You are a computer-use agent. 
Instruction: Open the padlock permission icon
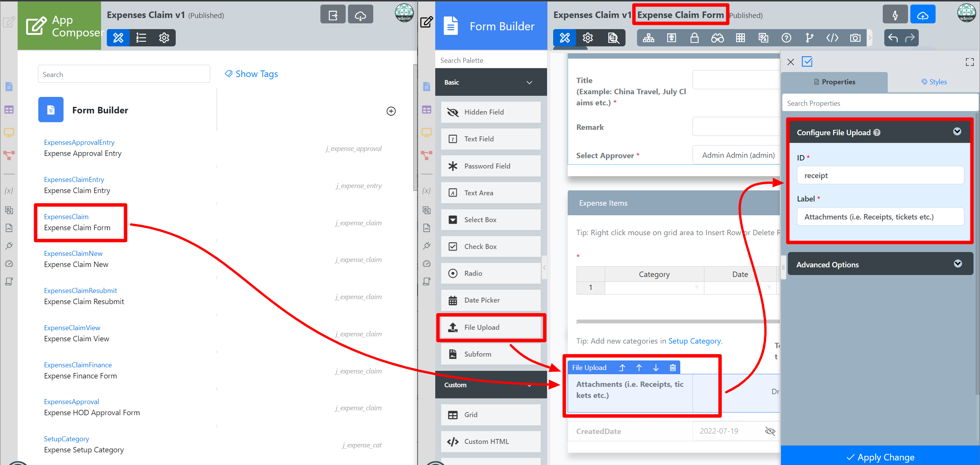pos(694,38)
